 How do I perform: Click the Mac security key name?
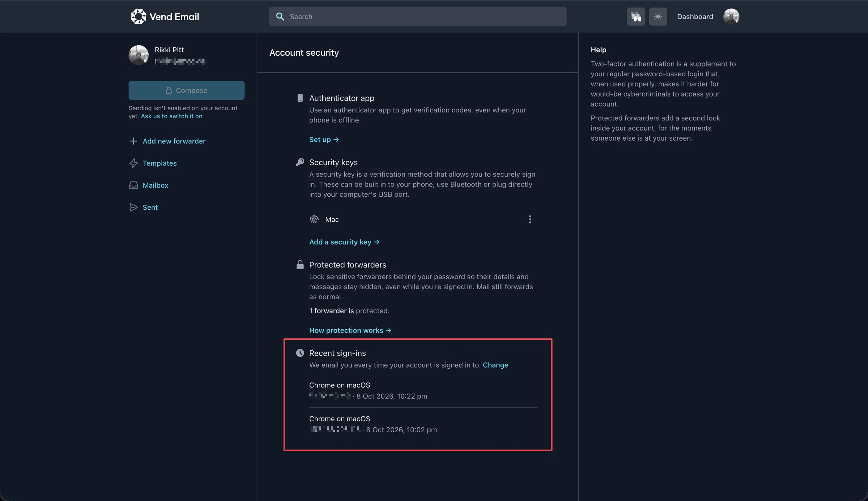pyautogui.click(x=332, y=219)
